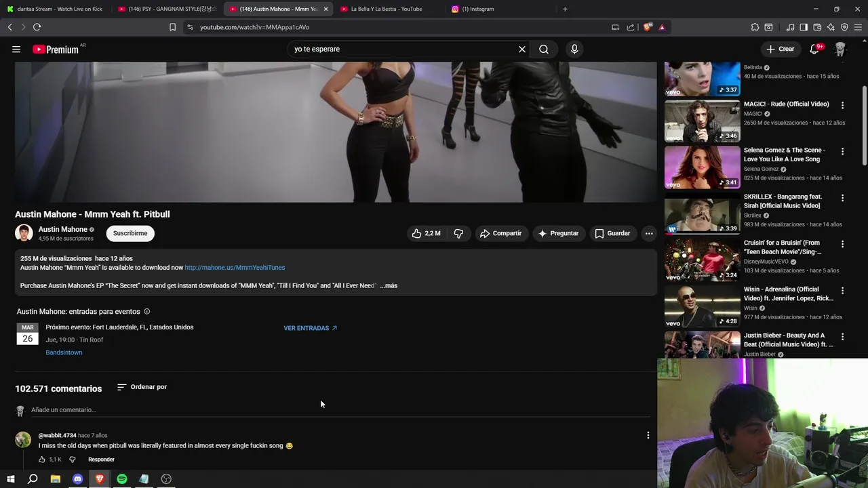This screenshot has height=488, width=868.
Task: Open Leo AI sparkle icon
Action: pyautogui.click(x=831, y=27)
